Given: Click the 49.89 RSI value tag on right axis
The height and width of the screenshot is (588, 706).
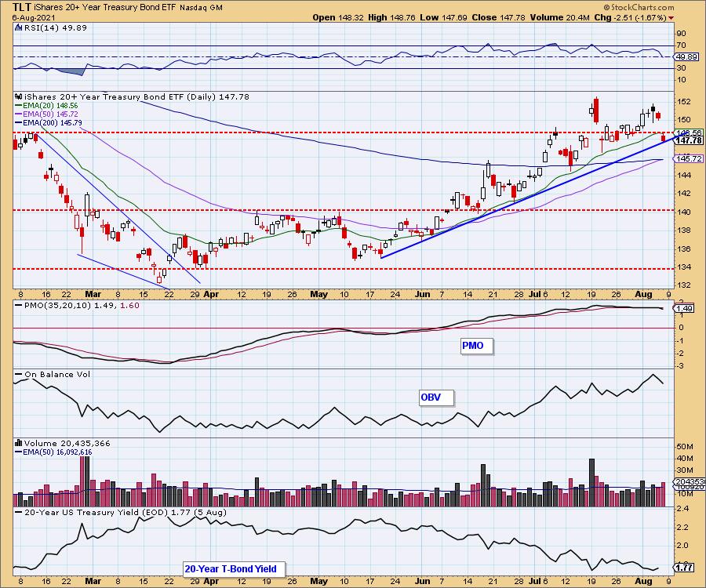Looking at the screenshot, I should tap(686, 57).
